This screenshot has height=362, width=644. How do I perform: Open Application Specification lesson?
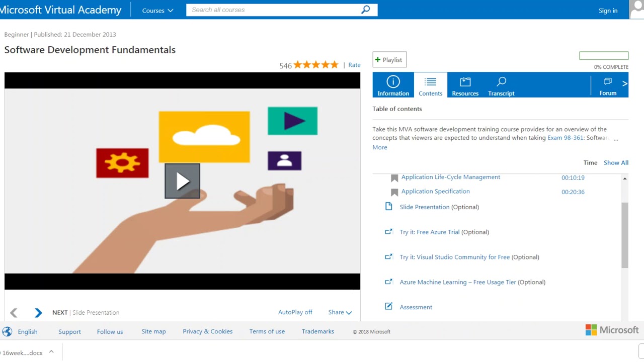tap(436, 191)
